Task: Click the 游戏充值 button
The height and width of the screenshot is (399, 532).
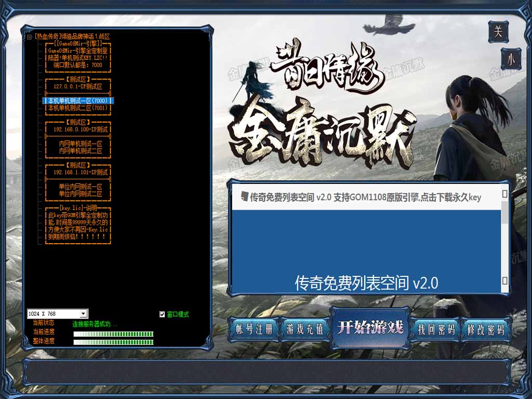Action: 304,329
